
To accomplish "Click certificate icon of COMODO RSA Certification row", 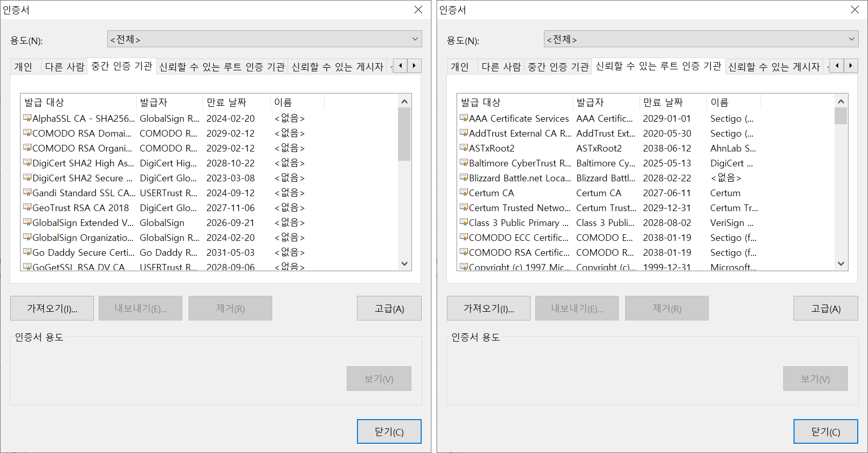I will pos(464,252).
